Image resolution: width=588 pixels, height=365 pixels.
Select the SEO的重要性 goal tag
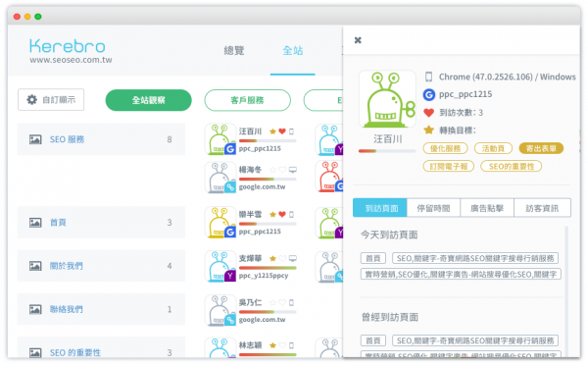pos(512,166)
